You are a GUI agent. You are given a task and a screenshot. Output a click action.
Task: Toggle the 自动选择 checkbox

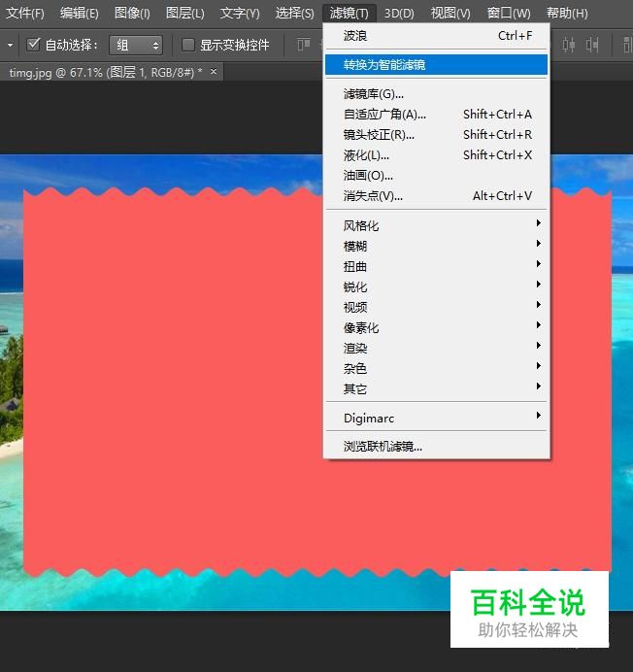coord(33,45)
